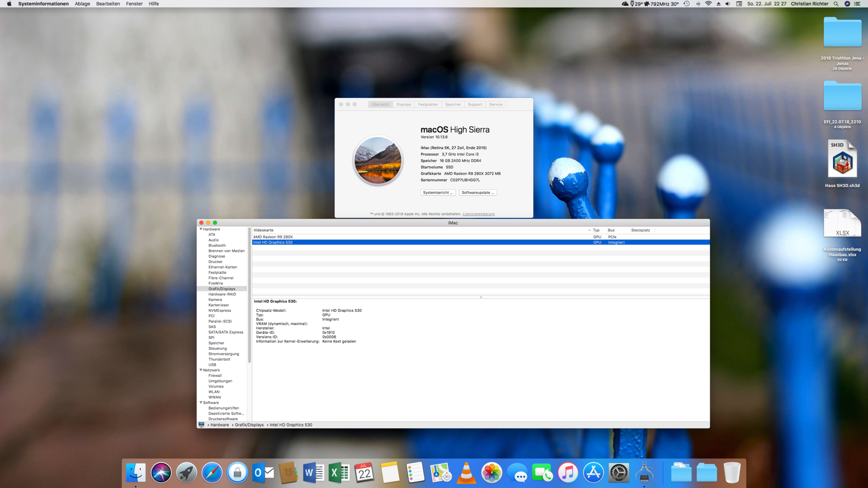868x488 pixels.
Task: Open the App Store dock icon
Action: (593, 473)
